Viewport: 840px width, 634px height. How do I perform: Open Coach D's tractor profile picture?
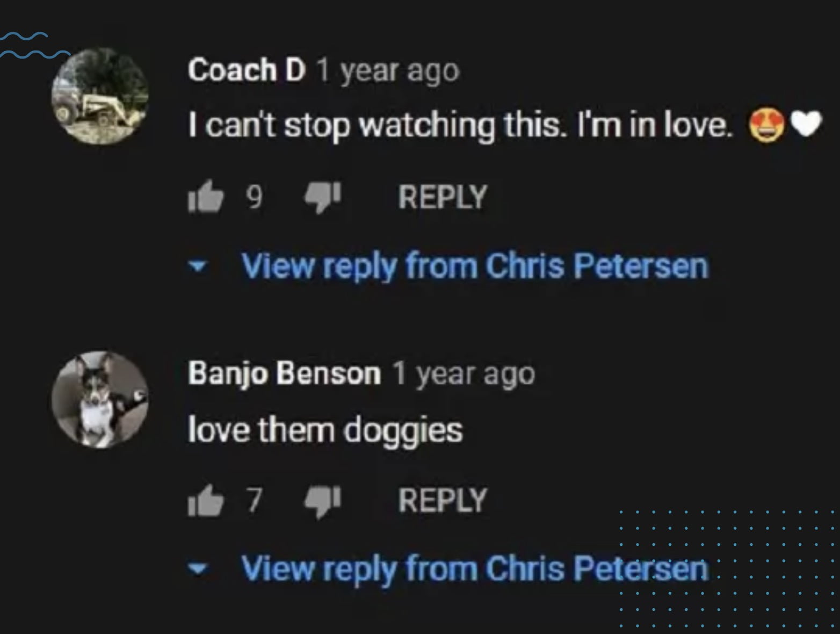[x=100, y=96]
